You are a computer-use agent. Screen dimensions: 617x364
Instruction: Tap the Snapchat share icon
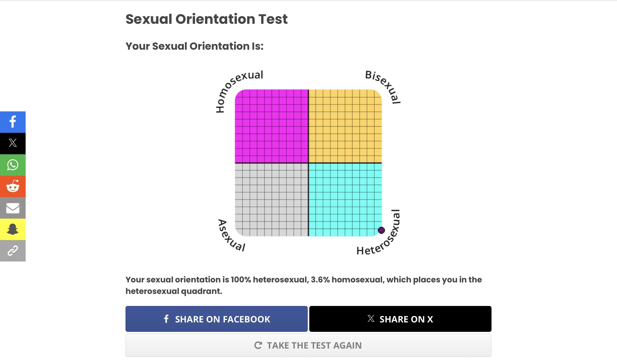(x=13, y=229)
